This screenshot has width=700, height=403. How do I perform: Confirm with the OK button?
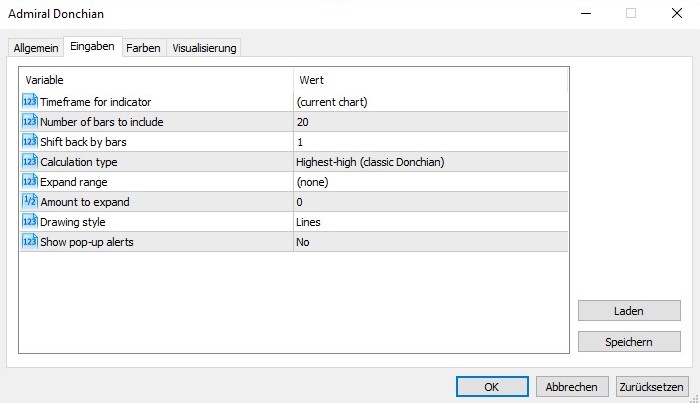point(492,387)
